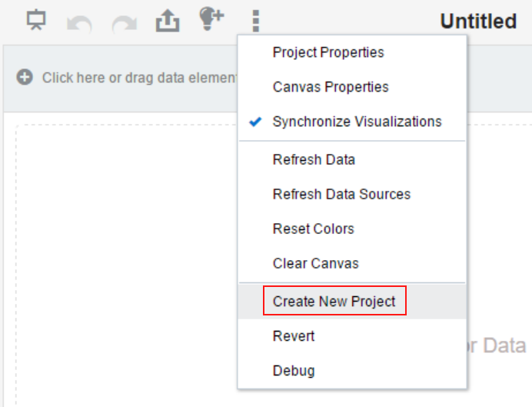Select Debug menu entry

coord(352,371)
